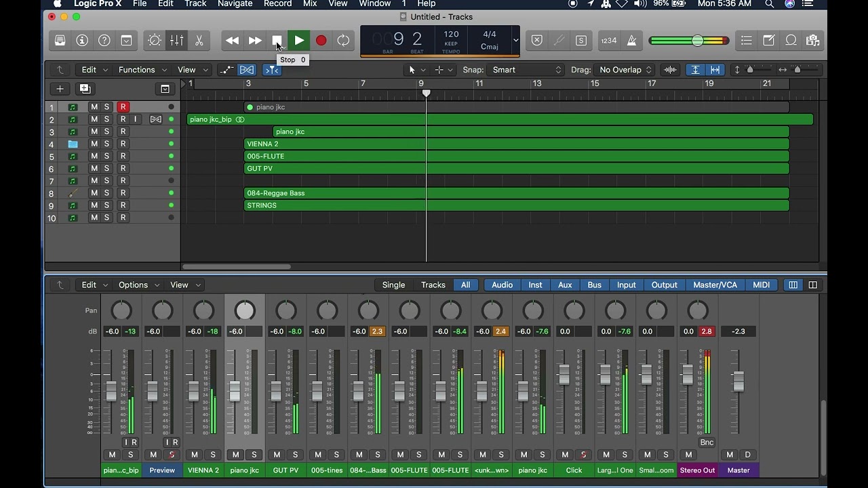Viewport: 868px width, 488px height.
Task: Adjust the Master channel volume fader
Action: 738,381
